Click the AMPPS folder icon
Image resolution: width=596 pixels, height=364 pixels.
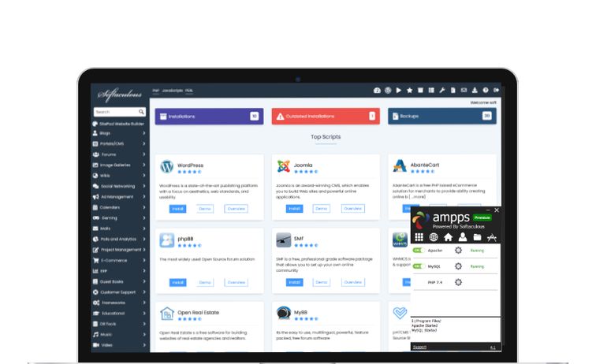coord(477,236)
